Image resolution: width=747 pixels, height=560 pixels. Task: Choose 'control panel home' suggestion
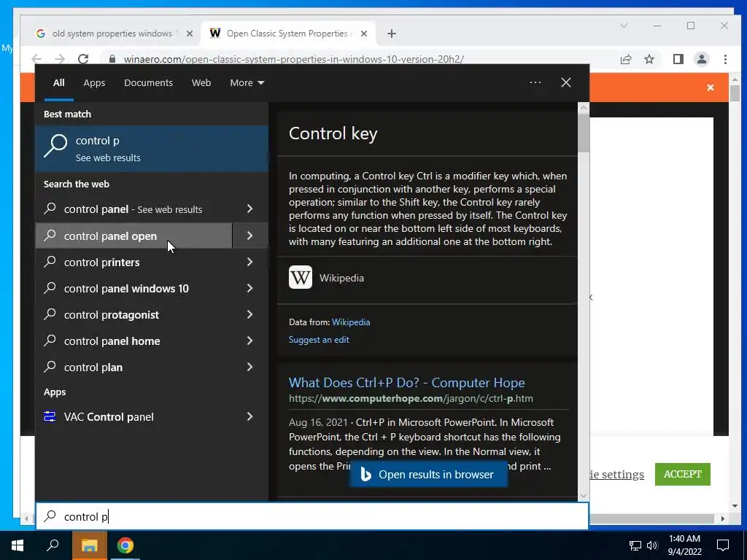click(134, 341)
